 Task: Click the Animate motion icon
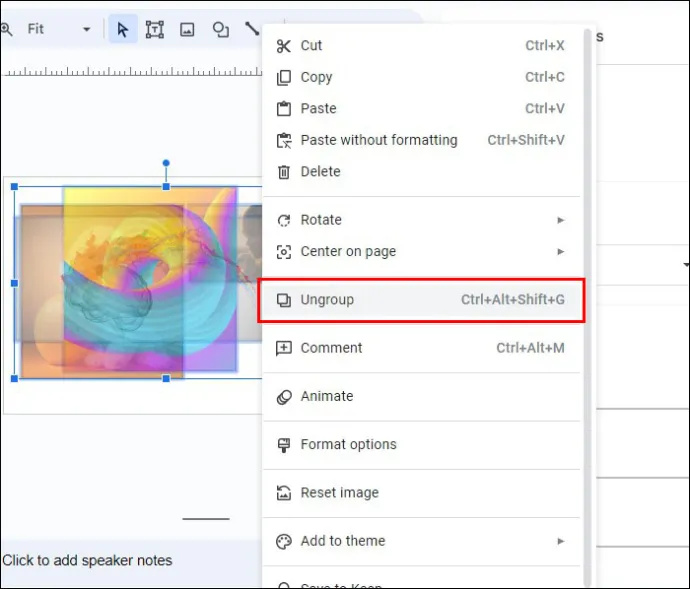(284, 397)
